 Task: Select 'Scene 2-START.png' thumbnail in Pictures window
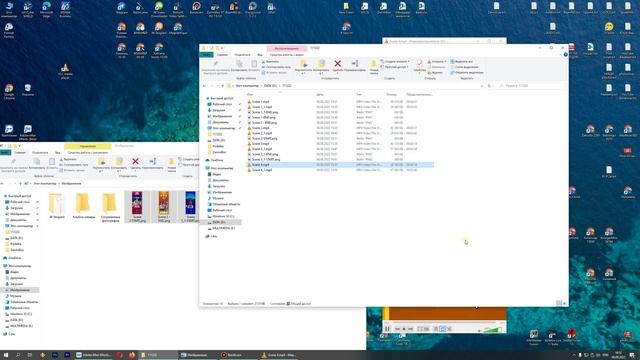pyautogui.click(x=137, y=207)
